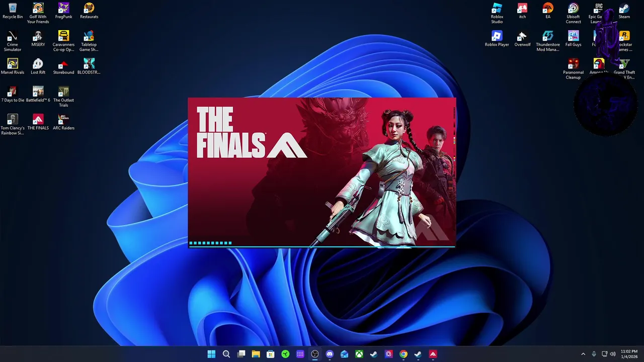This screenshot has height=362, width=644.
Task: Click the microphone tray icon
Action: 594,354
